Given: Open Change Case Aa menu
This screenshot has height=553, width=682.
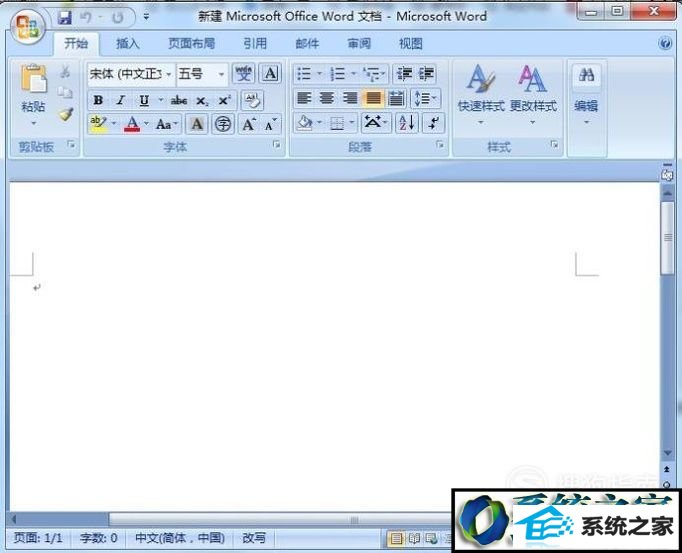Looking at the screenshot, I should click(x=167, y=124).
